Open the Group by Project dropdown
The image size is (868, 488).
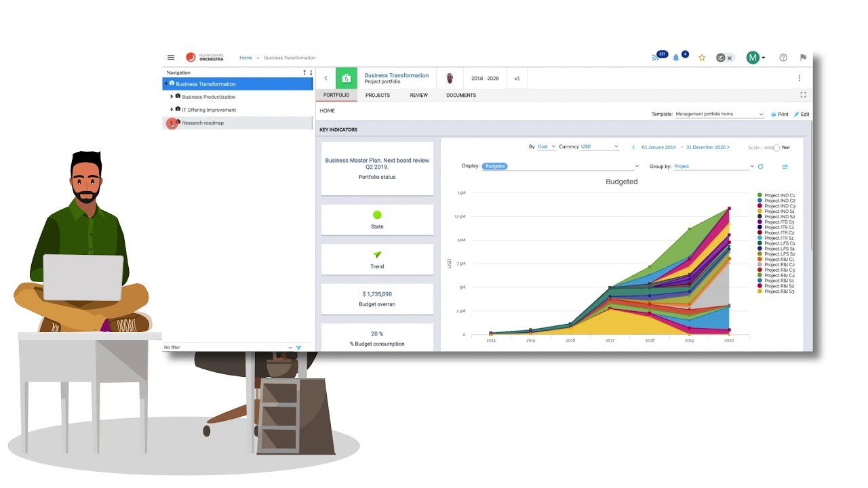(713, 166)
